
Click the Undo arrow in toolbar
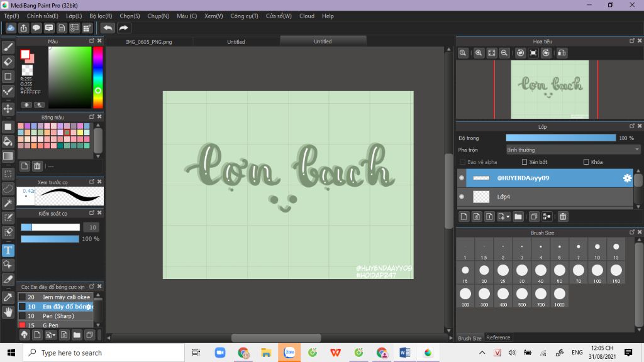tap(108, 28)
